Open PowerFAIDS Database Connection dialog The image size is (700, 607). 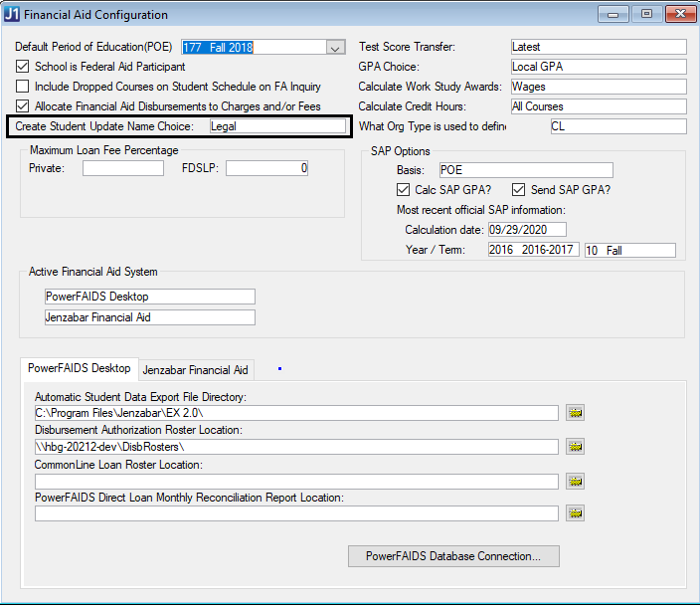click(x=453, y=556)
